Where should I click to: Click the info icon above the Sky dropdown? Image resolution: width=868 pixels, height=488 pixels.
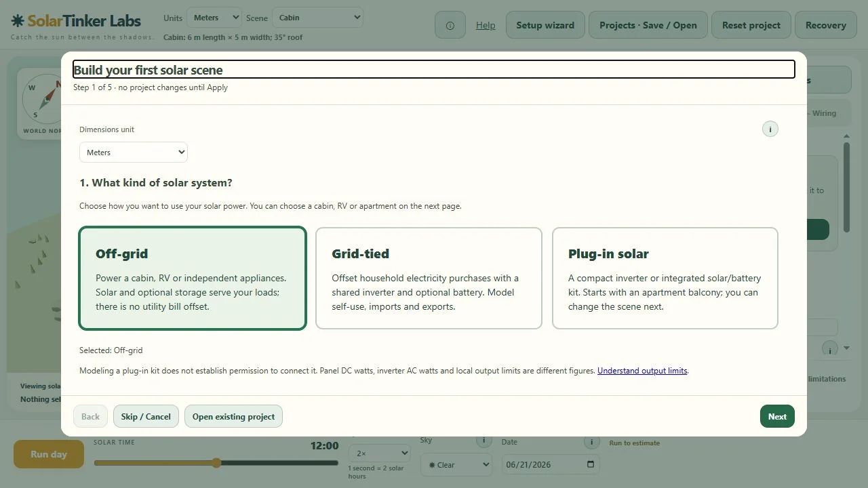pyautogui.click(x=484, y=441)
